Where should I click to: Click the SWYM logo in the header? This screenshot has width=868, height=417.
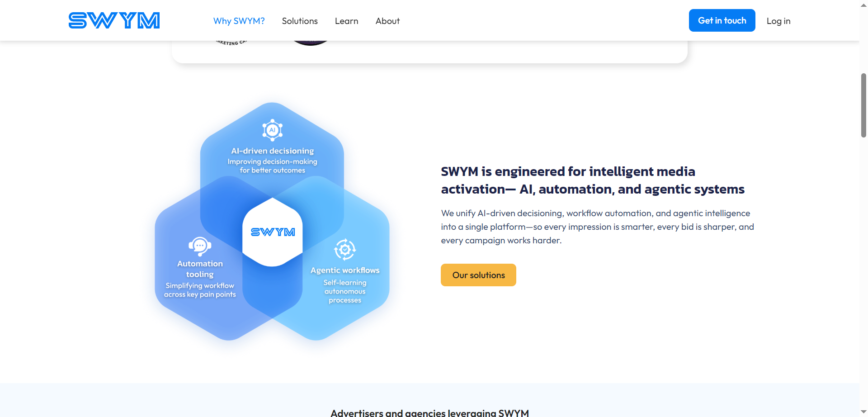point(113,20)
